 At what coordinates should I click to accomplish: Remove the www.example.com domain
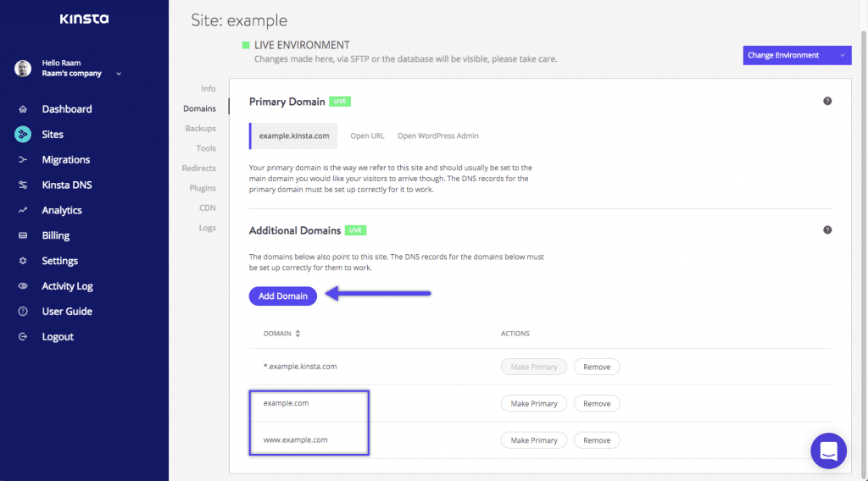point(597,440)
